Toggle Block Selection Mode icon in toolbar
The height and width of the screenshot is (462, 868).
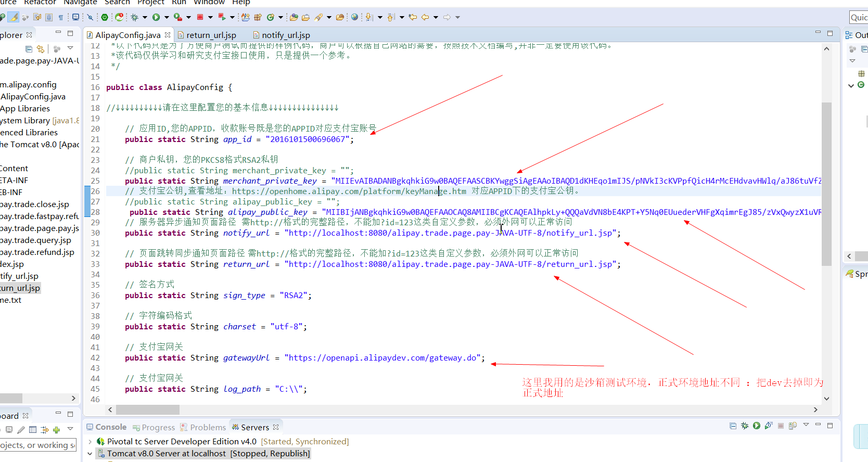tap(49, 17)
